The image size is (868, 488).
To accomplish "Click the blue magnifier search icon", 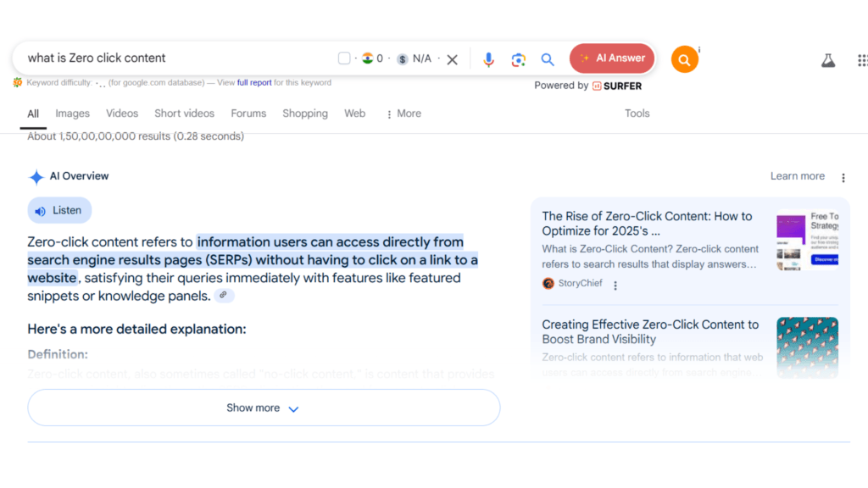I will tap(548, 59).
